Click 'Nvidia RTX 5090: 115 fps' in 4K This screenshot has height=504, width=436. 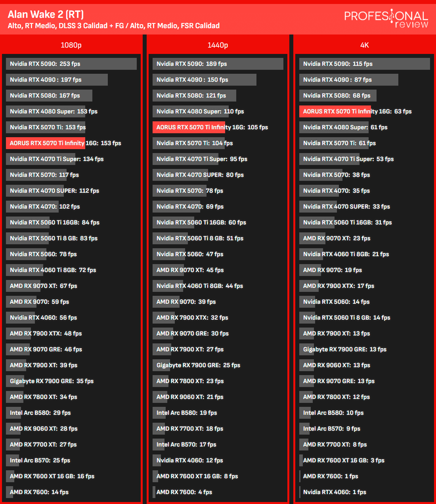(365, 64)
